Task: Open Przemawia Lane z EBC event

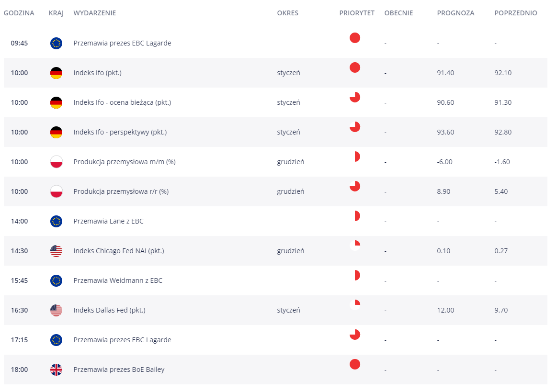Action: pos(108,221)
